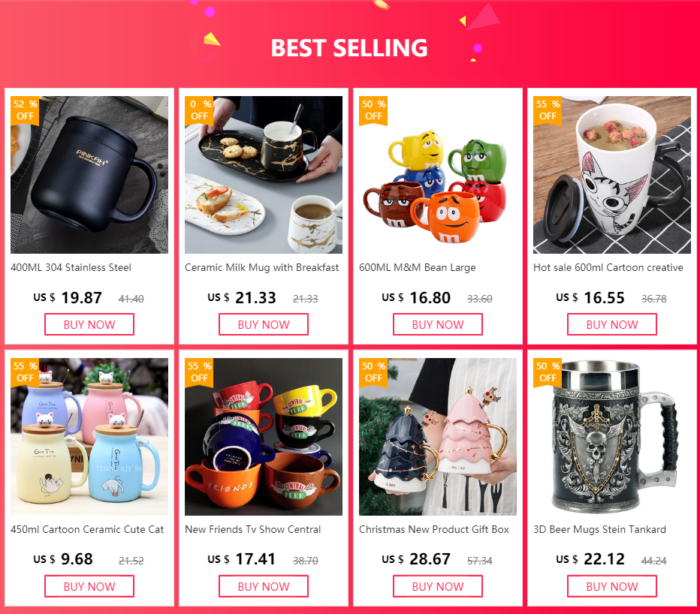Click the 52% OFF badge on steel mug
The width and height of the screenshot is (700, 614).
[x=25, y=110]
